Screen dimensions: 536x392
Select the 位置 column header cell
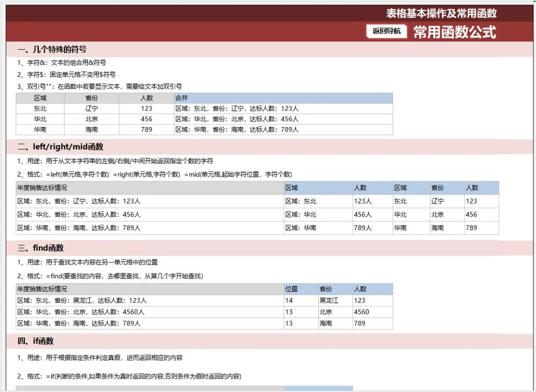pos(301,289)
